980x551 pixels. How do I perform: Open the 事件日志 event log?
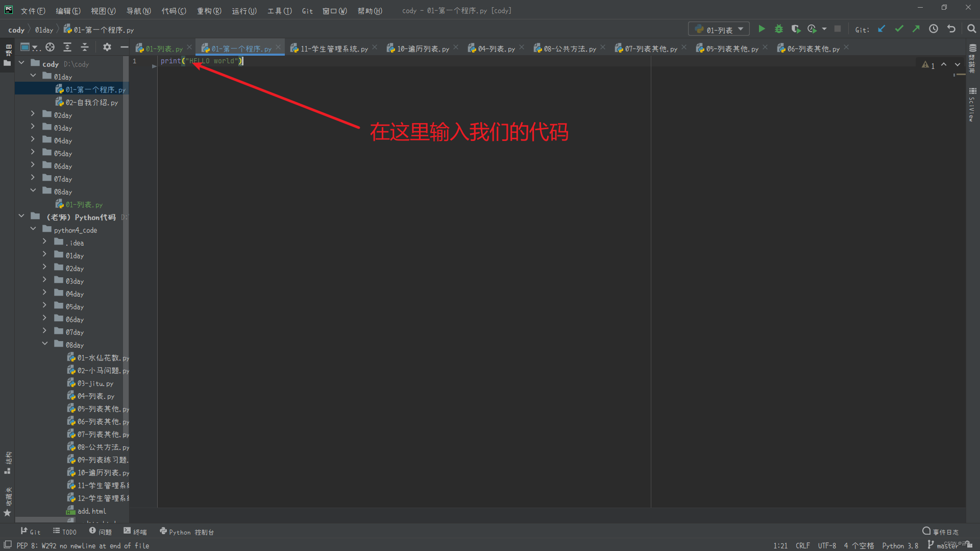[x=940, y=532]
